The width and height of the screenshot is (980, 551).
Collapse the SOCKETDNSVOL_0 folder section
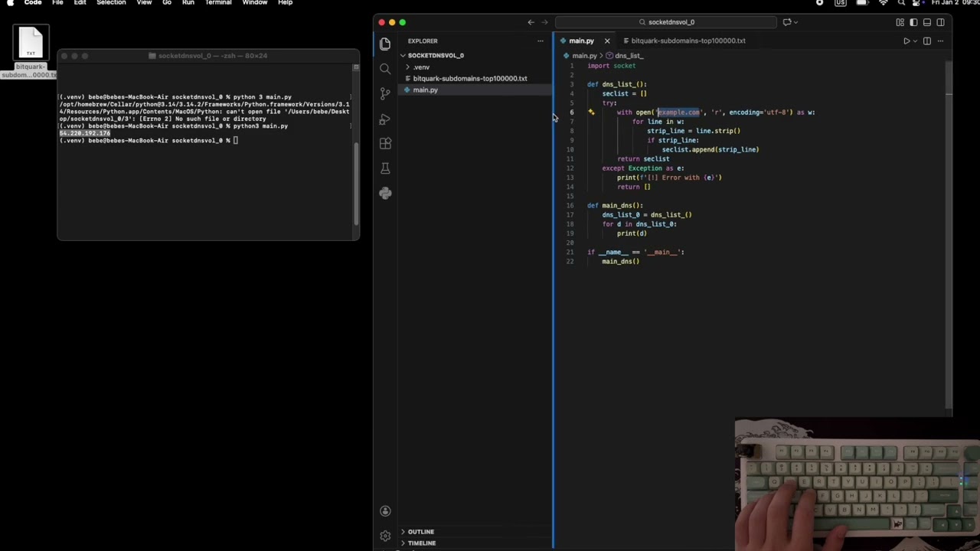(x=475, y=55)
